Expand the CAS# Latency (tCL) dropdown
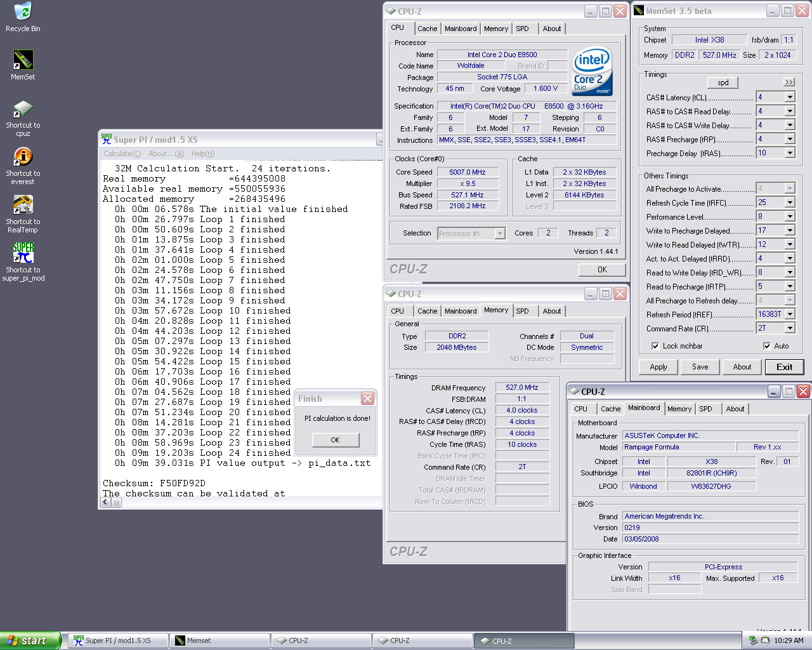The width and height of the screenshot is (812, 650). point(790,97)
